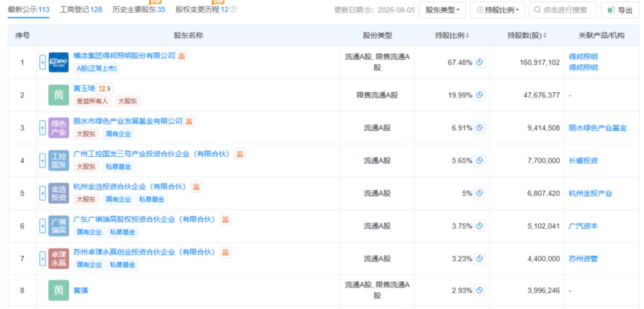Click the A股(正常上市) tag
The width and height of the screenshot is (644, 309).
point(97,69)
